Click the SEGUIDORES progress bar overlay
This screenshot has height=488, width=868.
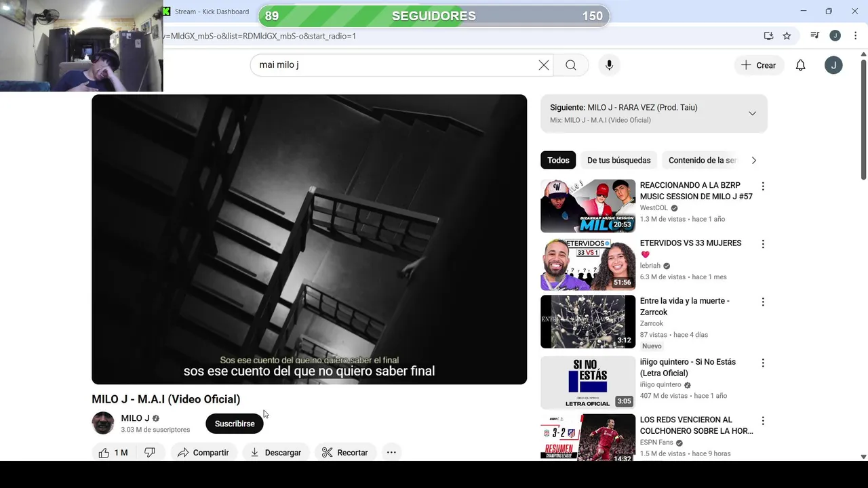434,16
